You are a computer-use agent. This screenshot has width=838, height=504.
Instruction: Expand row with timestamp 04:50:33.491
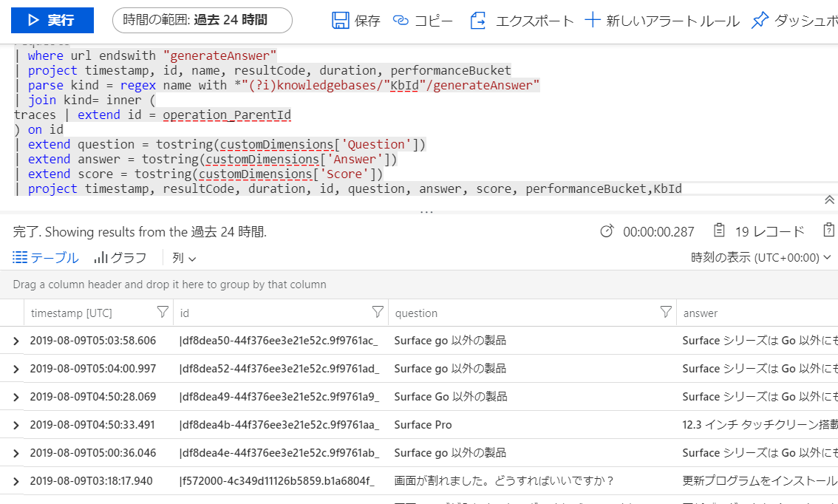tap(16, 426)
